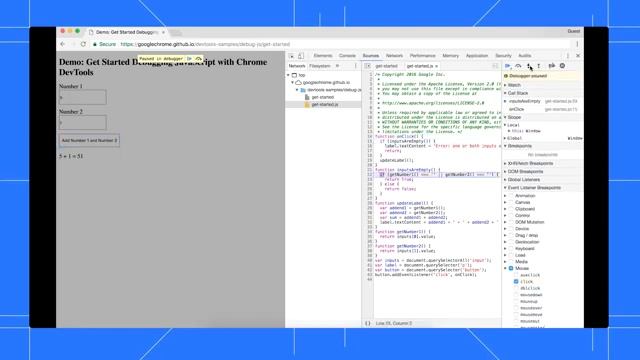This screenshot has height=360, width=640.
Task: Select inputsAreEmpty frame in Call Stack
Action: 543,101
